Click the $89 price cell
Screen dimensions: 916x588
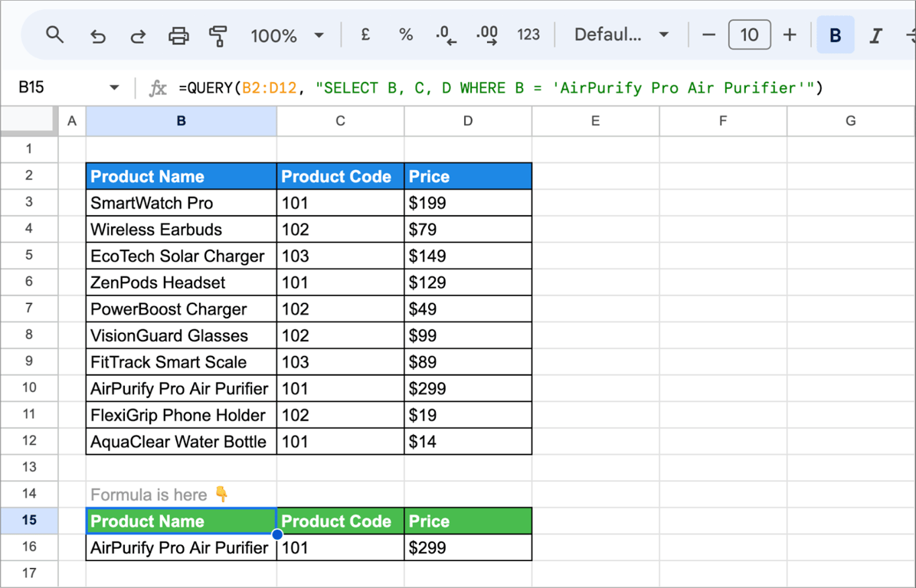pos(468,362)
